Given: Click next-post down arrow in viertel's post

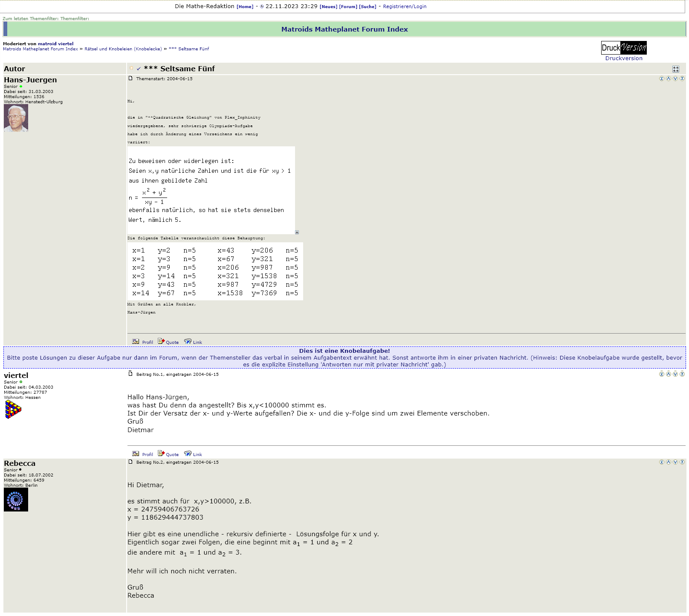Looking at the screenshot, I should 675,374.
